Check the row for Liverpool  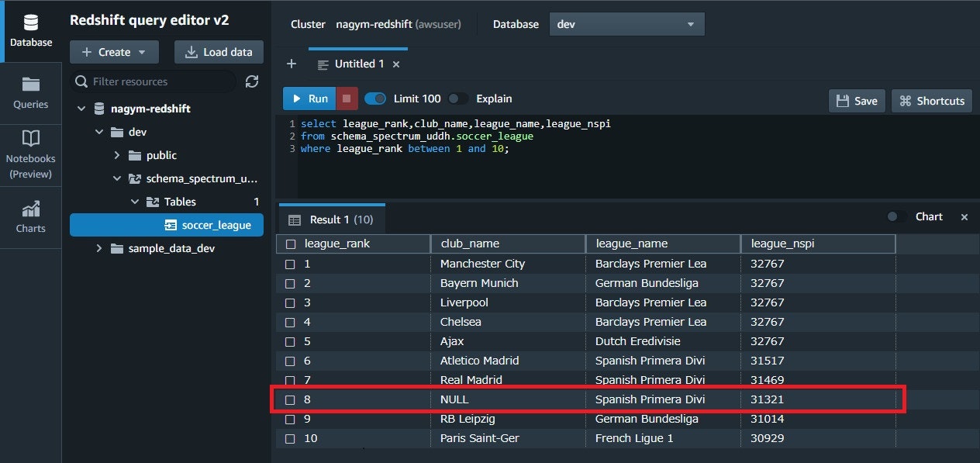(290, 302)
